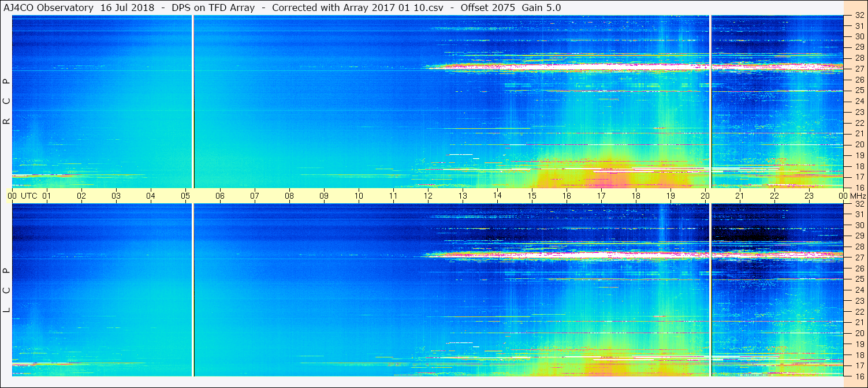Select hour 12 on the UTC time axis
Screen dimensions: 868x388
tap(428, 196)
